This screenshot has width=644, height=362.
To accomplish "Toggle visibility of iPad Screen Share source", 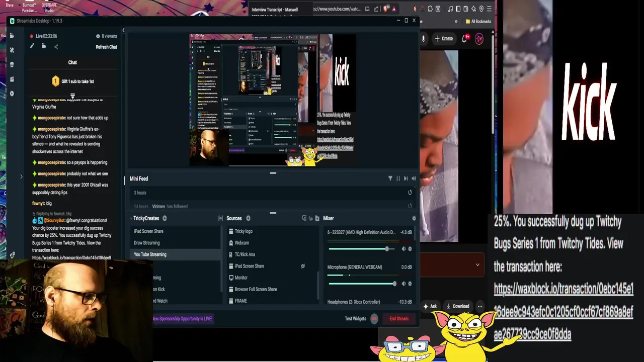I will 302,266.
